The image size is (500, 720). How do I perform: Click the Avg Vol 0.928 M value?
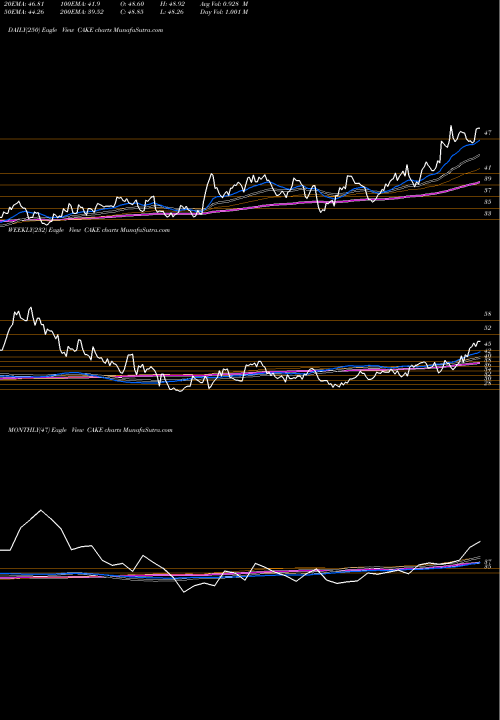(224, 4)
